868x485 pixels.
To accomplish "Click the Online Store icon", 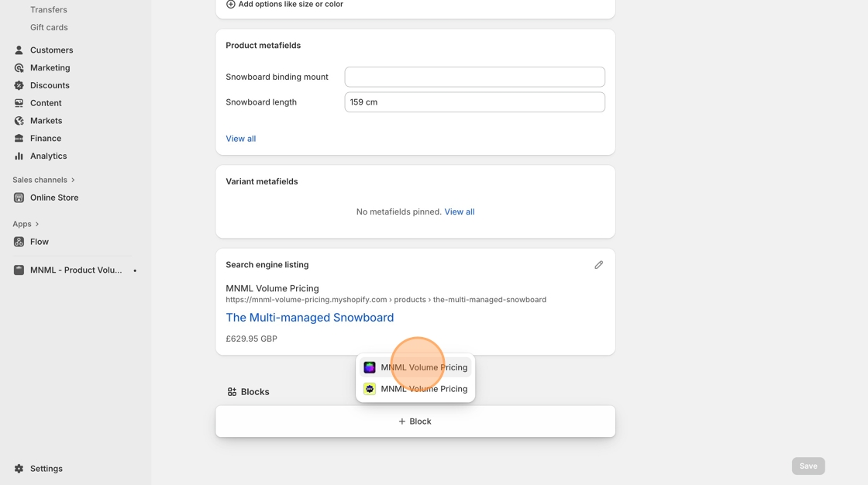I will coord(19,198).
